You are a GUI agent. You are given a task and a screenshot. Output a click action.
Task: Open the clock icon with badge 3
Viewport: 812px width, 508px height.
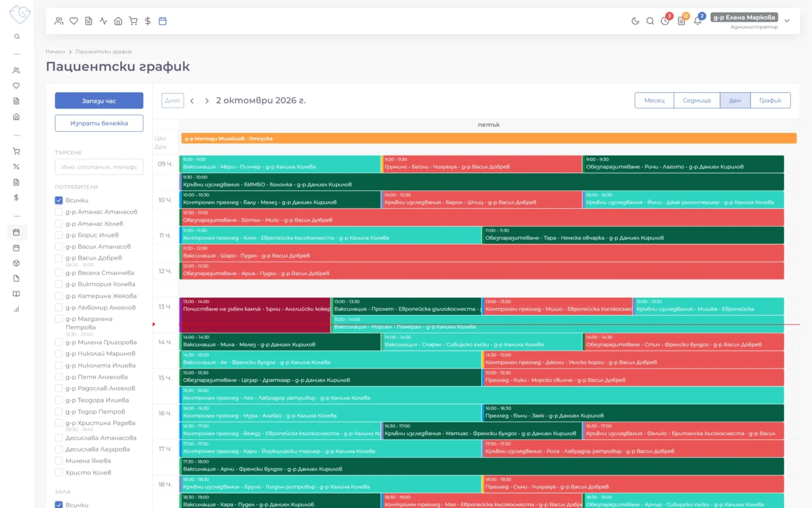click(x=666, y=21)
